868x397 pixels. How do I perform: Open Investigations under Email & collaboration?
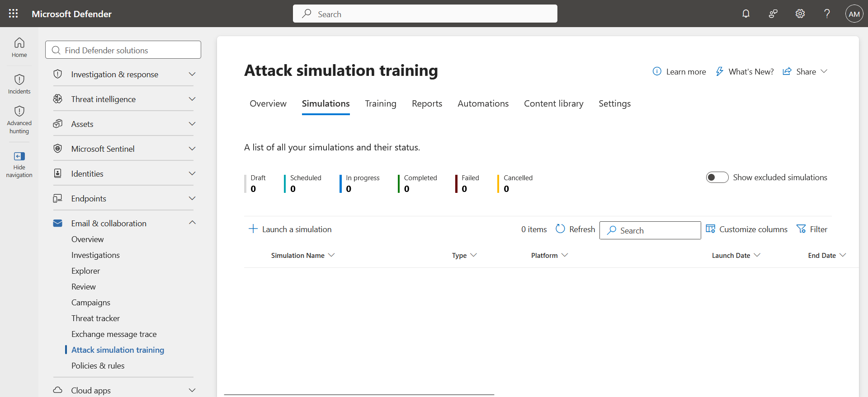[x=95, y=255]
